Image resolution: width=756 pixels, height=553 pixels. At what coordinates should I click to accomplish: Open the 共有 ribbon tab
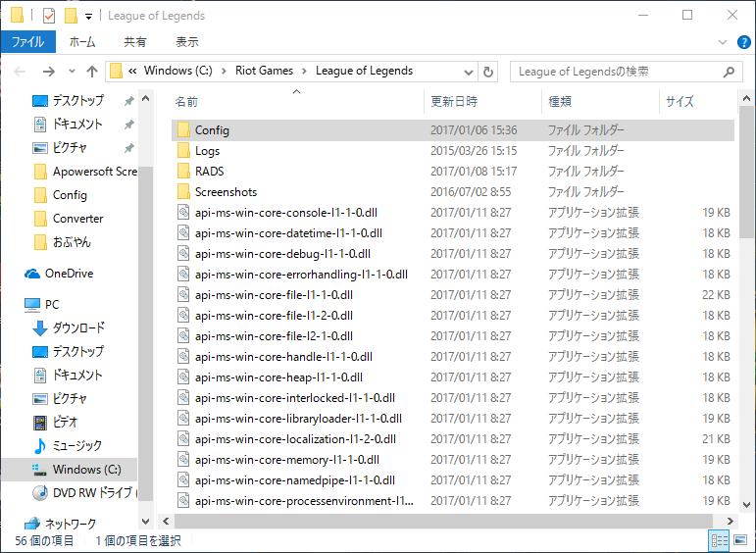coord(135,42)
